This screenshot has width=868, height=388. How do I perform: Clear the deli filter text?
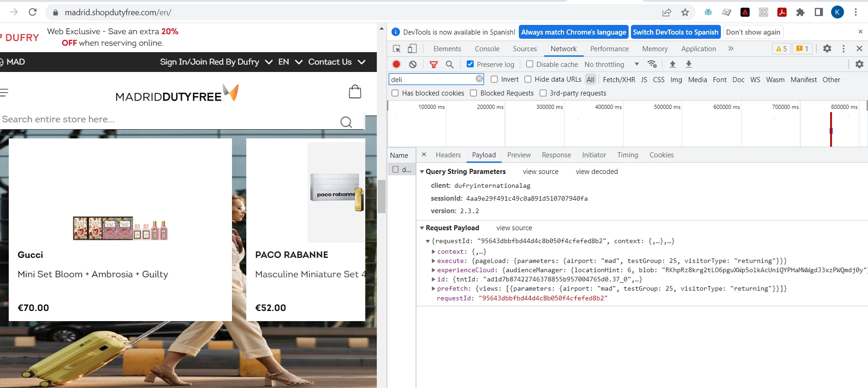point(479,79)
